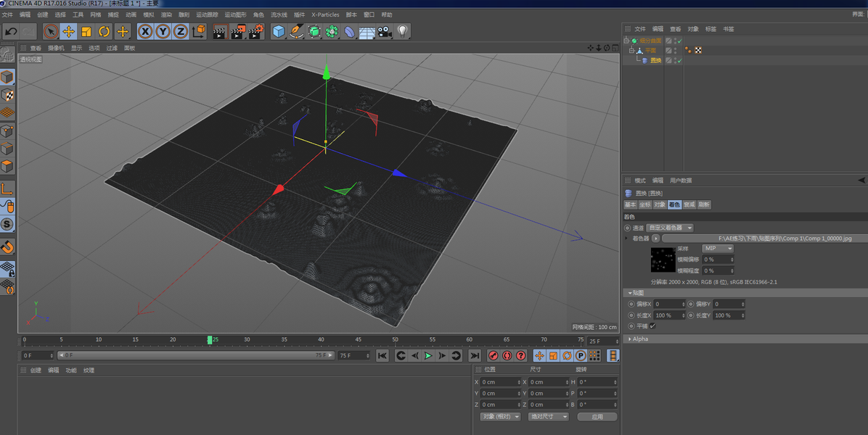Add a Camera object
This screenshot has width=868, height=435.
(x=385, y=31)
